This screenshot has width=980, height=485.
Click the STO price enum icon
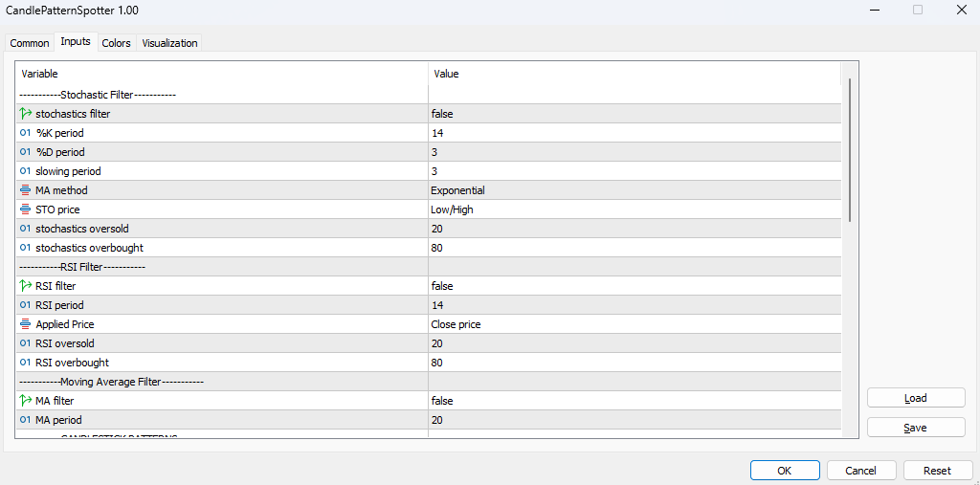click(x=25, y=209)
